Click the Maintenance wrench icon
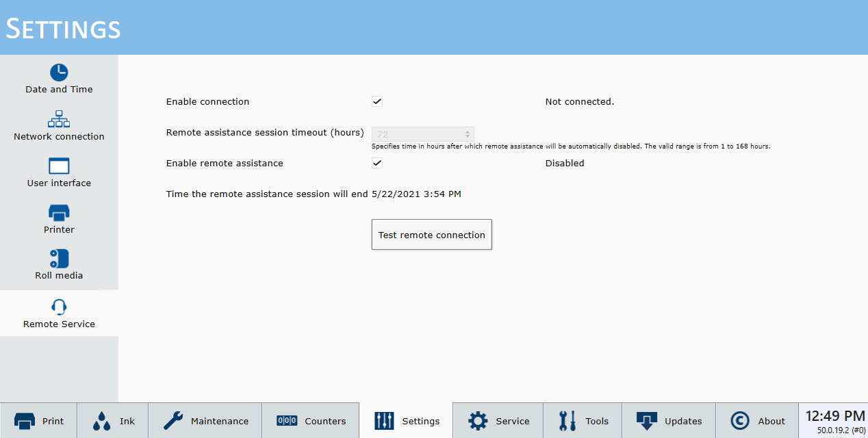The image size is (868, 438). pos(173,421)
